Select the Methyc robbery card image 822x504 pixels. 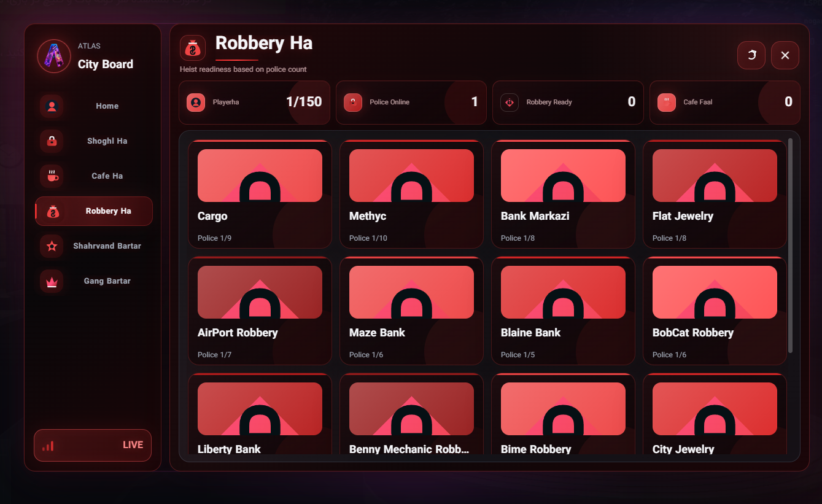(411, 176)
